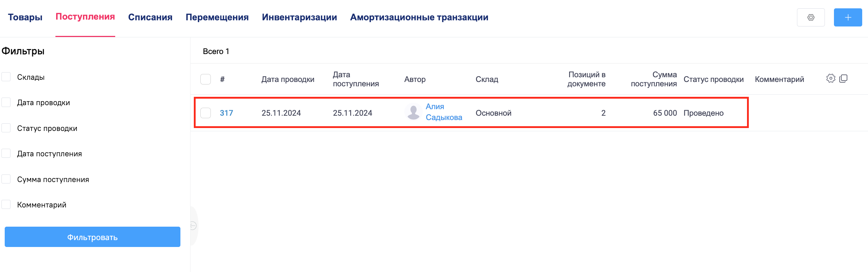
Task: Click the Комментарий column header
Action: [x=780, y=79]
